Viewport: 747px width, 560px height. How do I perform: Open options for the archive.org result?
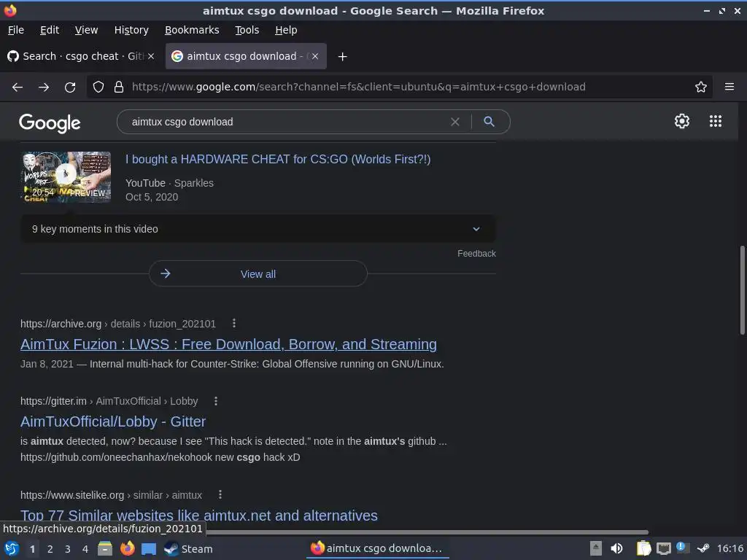tap(234, 323)
